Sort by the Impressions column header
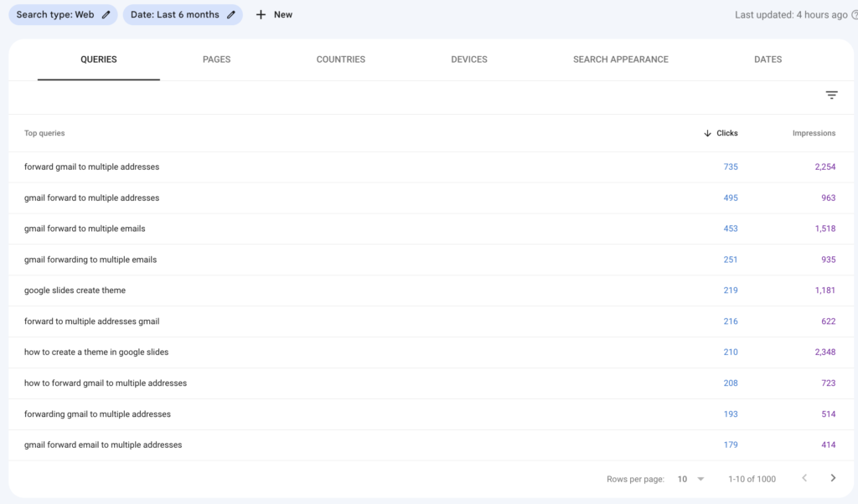This screenshot has height=504, width=858. 814,133
